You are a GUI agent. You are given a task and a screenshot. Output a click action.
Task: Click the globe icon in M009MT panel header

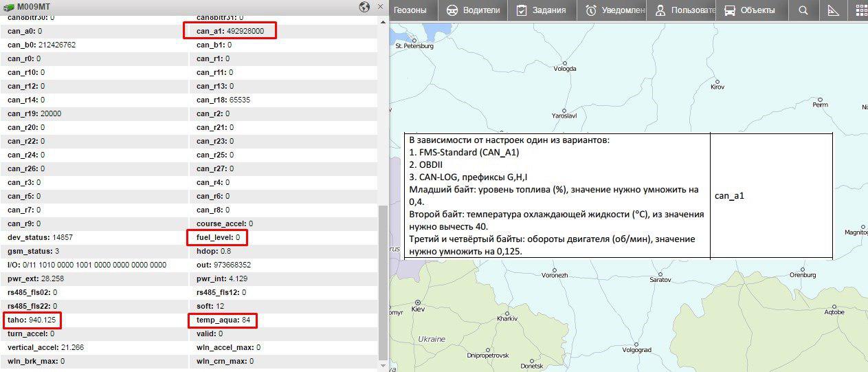coord(364,7)
